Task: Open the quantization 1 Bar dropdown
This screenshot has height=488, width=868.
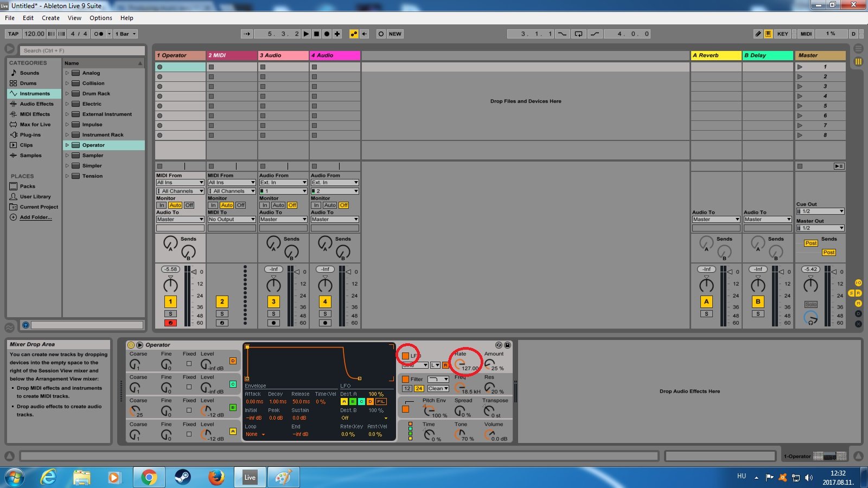Action: point(125,34)
